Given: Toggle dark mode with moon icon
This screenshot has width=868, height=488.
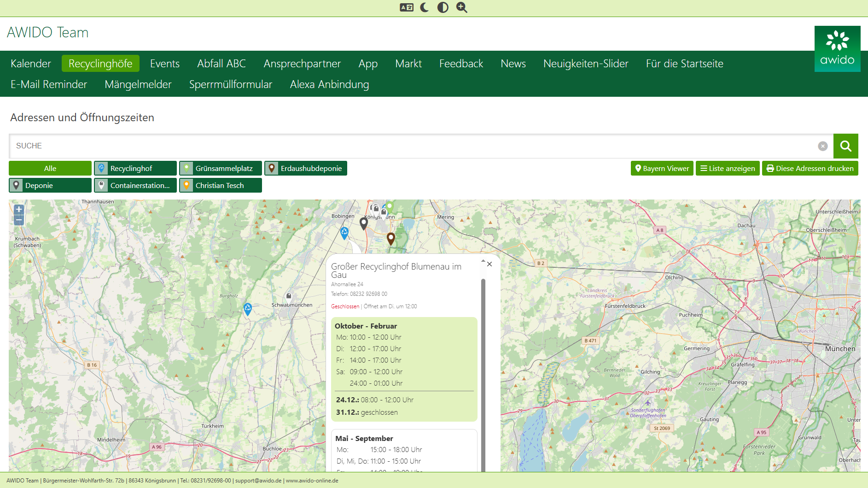Looking at the screenshot, I should [424, 7].
